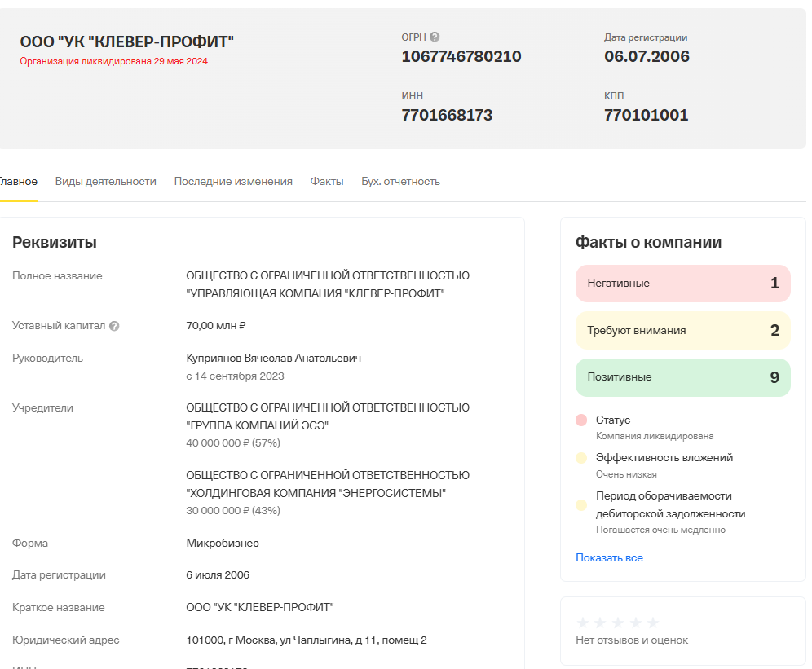Expand the Негативные facts section
Screen dimensions: 812x669
[x=682, y=283]
